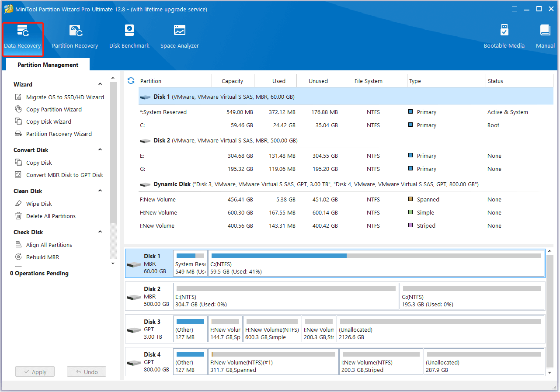Click 287.9 GB Unallocated block on Disk 4

click(x=483, y=362)
